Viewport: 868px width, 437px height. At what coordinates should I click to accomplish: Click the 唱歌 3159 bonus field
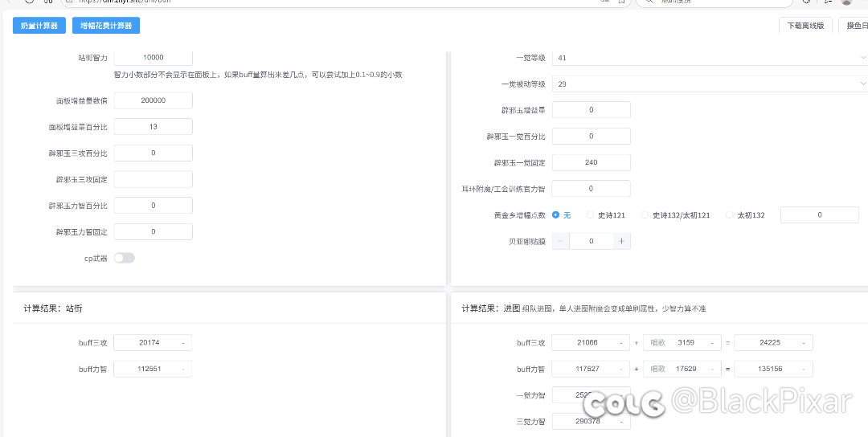(x=682, y=343)
